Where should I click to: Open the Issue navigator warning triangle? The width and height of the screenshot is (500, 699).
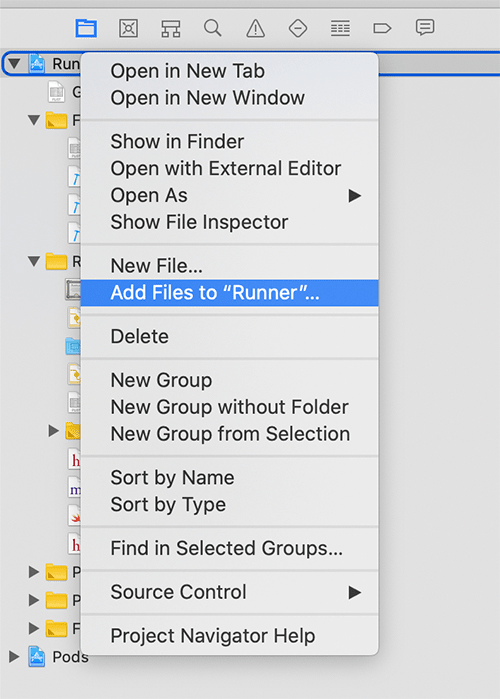click(x=255, y=29)
